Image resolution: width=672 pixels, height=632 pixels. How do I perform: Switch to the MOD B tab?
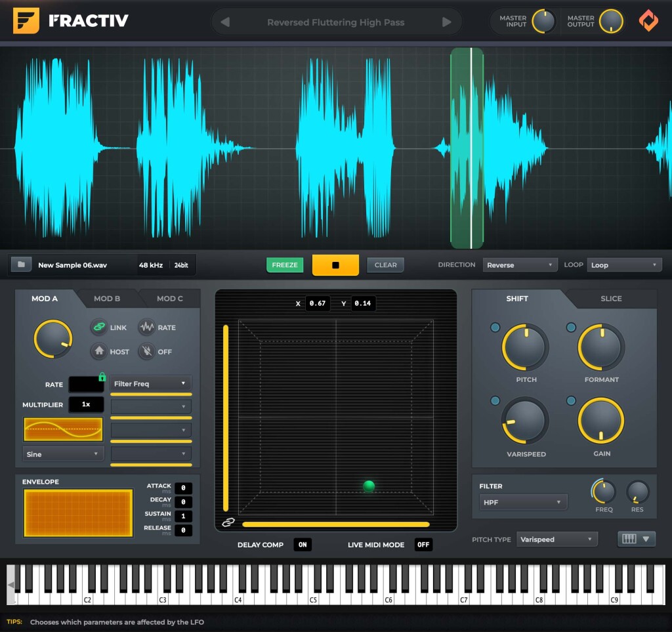(x=107, y=299)
